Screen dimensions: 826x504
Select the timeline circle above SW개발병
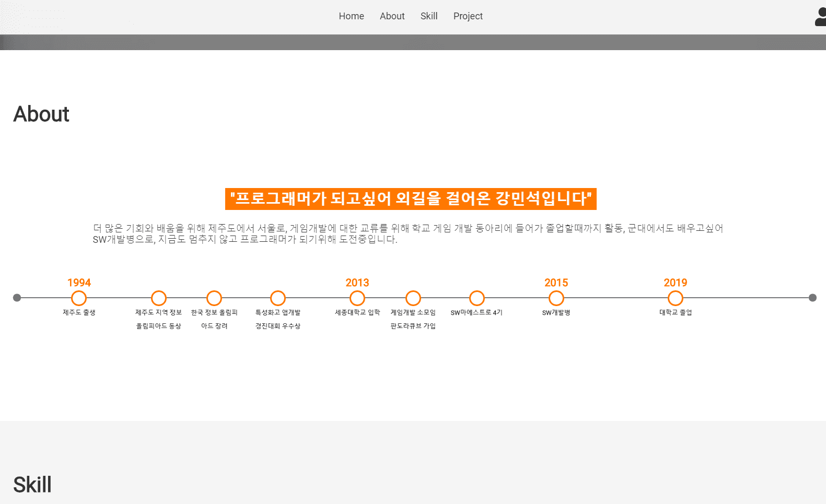556,298
